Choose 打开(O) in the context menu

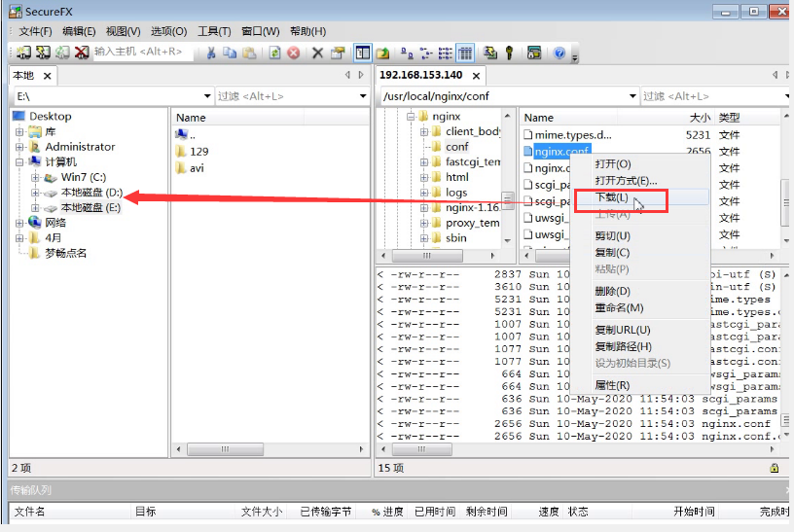[x=640, y=164]
